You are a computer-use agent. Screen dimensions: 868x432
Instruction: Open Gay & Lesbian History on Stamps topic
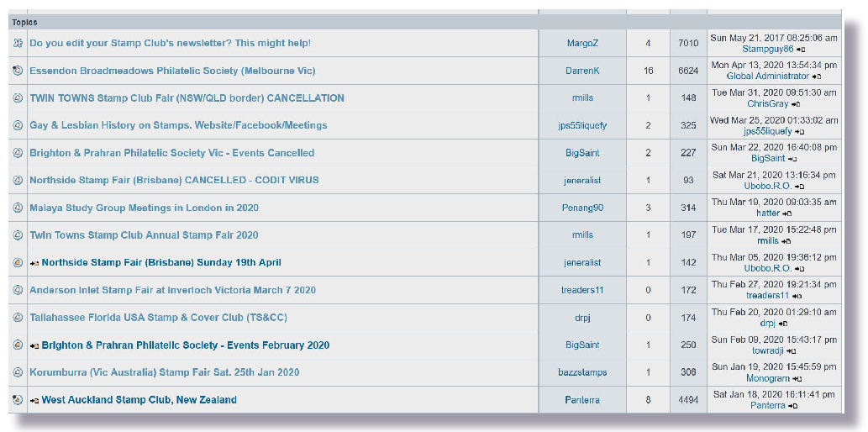[178, 125]
